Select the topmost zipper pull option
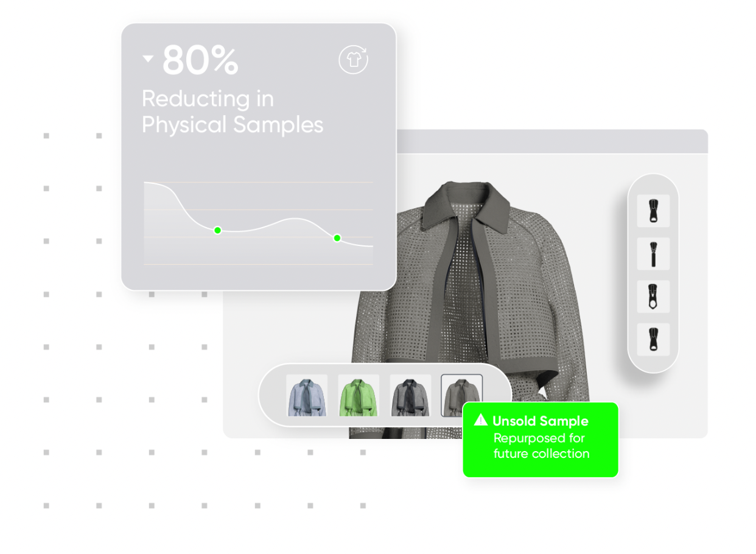The height and width of the screenshot is (554, 756). [653, 211]
